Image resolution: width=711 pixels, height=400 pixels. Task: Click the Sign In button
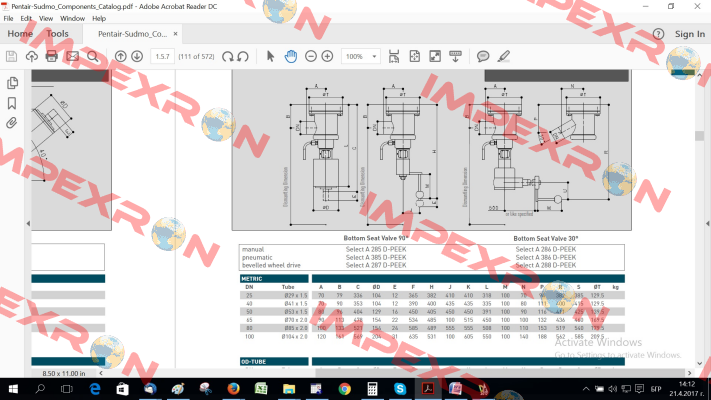[690, 34]
